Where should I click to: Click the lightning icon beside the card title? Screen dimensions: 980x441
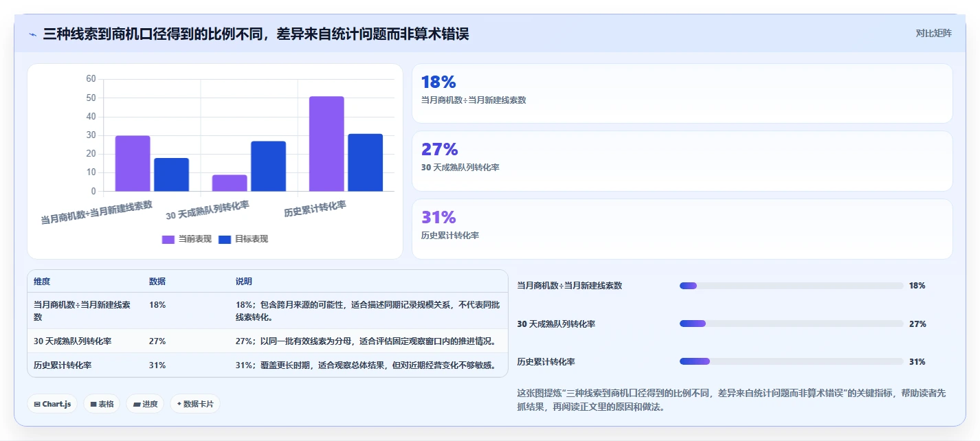coord(33,34)
